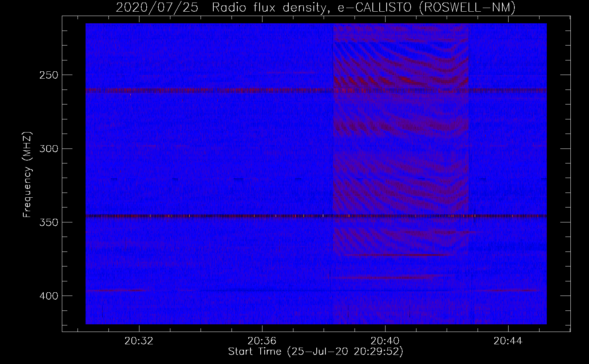Viewport: 589px width, 364px height.
Task: Click the Frequency (MHZ) axis caption
Action: click(x=27, y=174)
